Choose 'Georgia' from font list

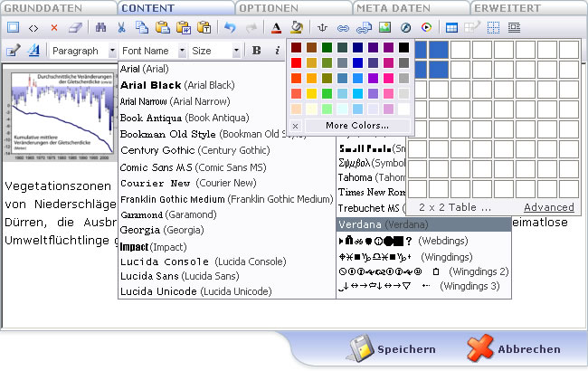(x=162, y=230)
